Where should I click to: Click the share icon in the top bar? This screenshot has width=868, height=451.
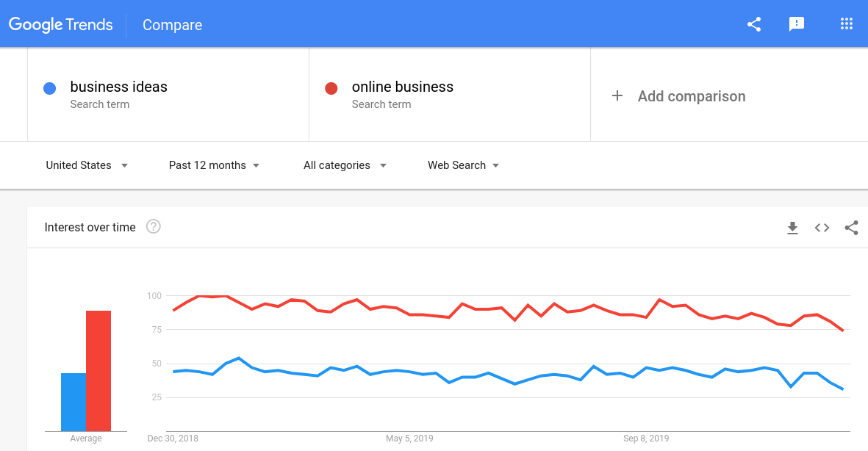click(x=753, y=24)
